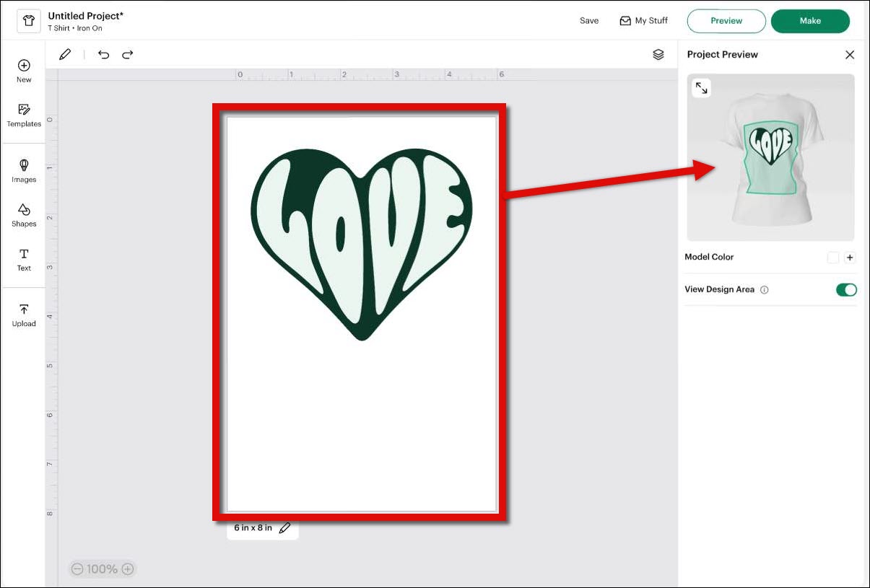This screenshot has width=870, height=588.
Task: Redo the last action
Action: pyautogui.click(x=128, y=54)
